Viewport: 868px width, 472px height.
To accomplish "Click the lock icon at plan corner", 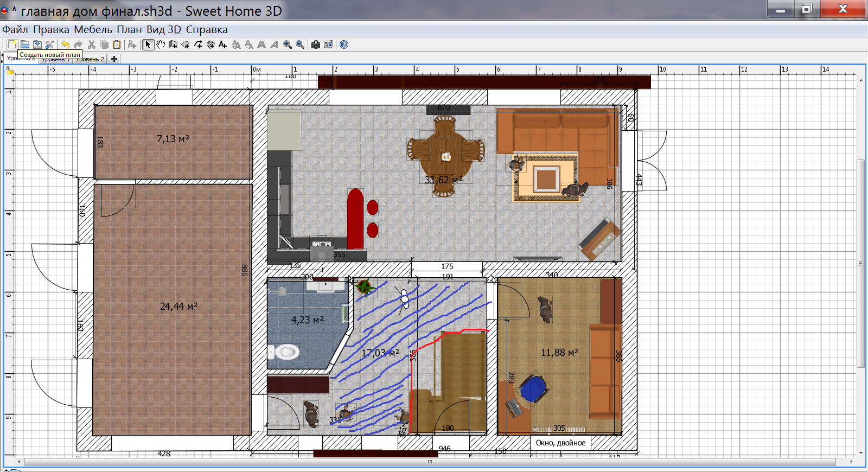I will 9,69.
